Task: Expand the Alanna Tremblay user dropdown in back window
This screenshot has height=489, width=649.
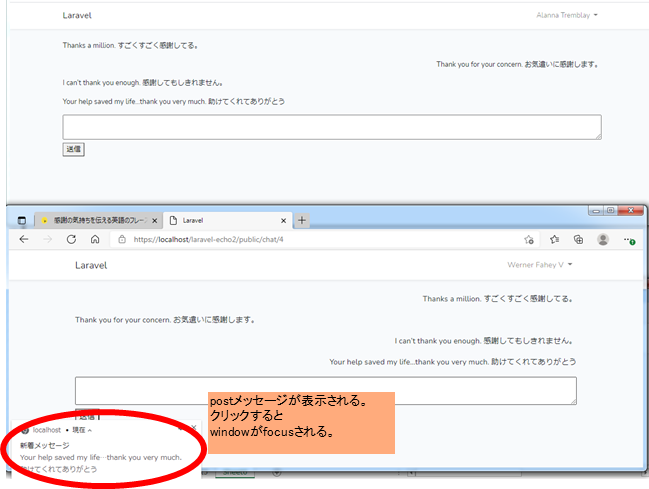Action: (x=567, y=15)
